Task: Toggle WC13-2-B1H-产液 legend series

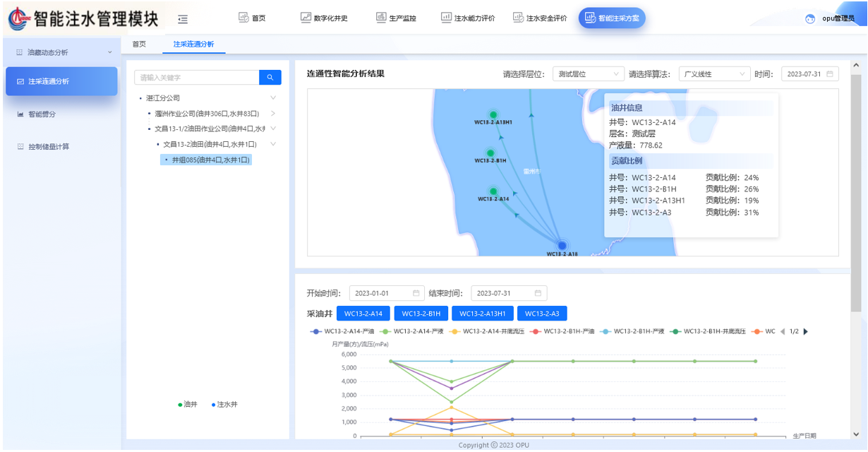Action: coord(632,331)
